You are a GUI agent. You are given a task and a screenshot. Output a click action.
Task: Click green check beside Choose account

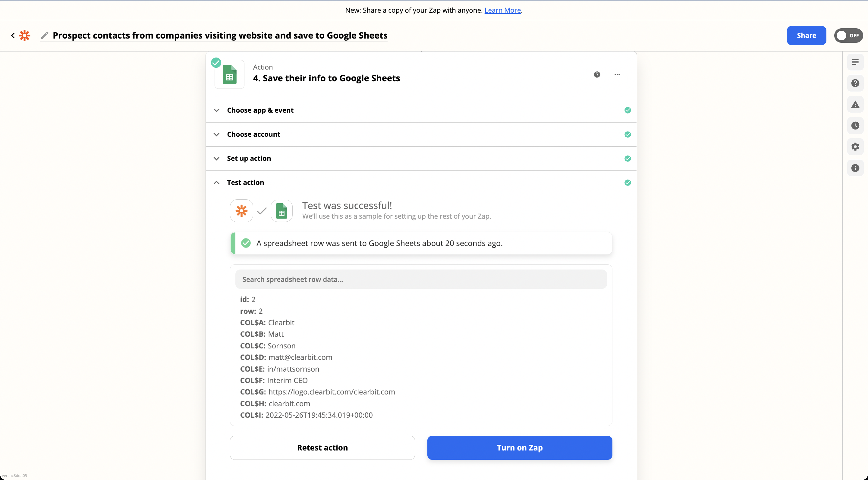pos(627,134)
